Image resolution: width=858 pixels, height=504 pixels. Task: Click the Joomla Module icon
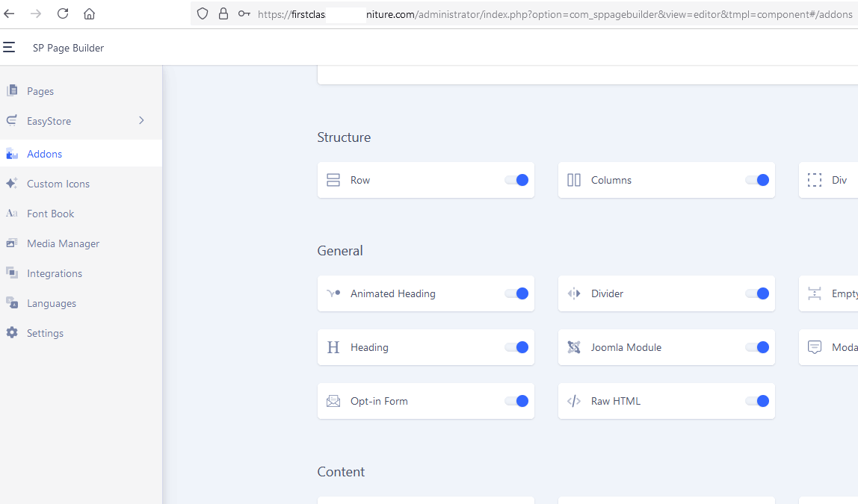(574, 347)
